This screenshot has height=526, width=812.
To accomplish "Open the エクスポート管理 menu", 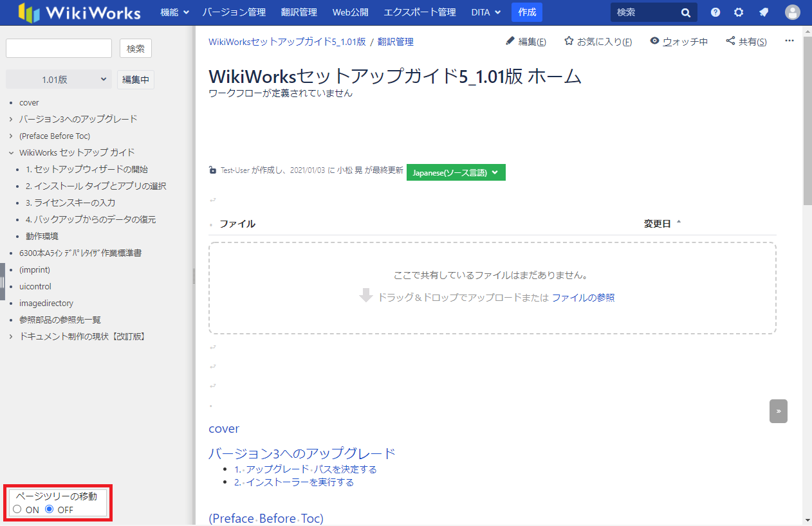I will 420,12.
